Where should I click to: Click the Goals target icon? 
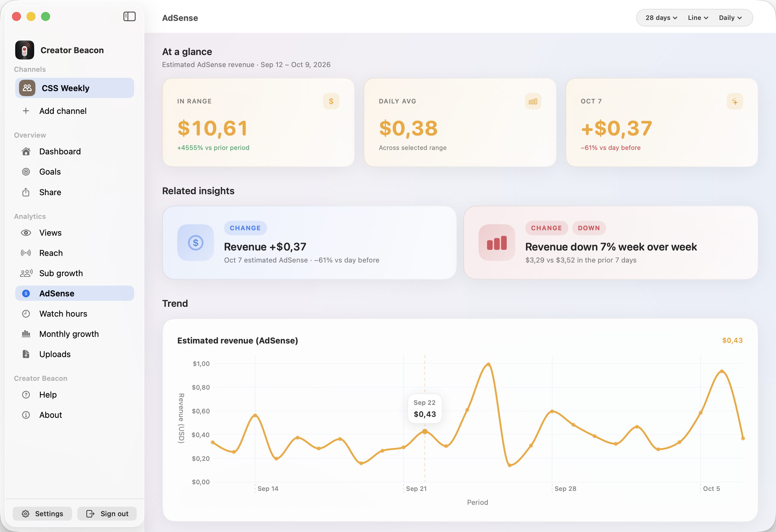(26, 172)
